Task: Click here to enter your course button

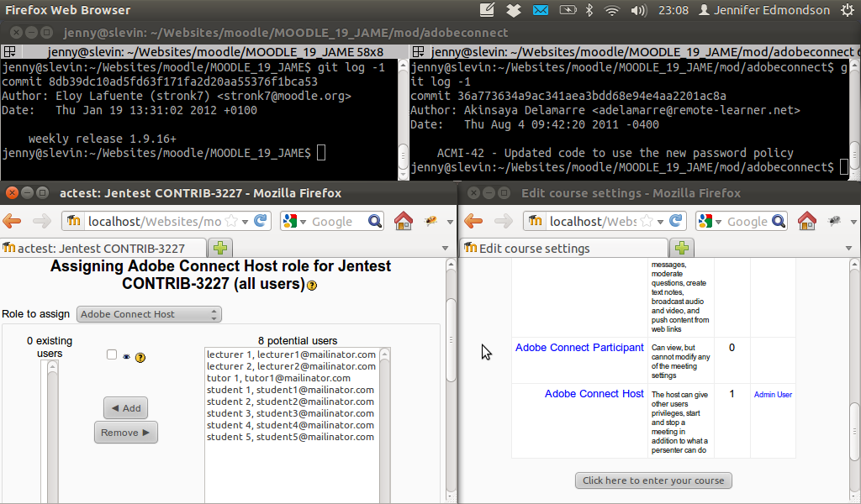Action: 653,480
